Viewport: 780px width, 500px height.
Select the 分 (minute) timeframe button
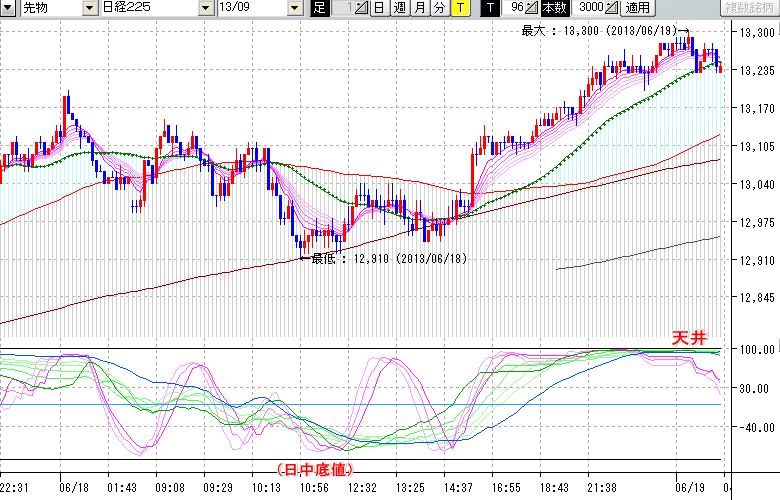(x=438, y=8)
